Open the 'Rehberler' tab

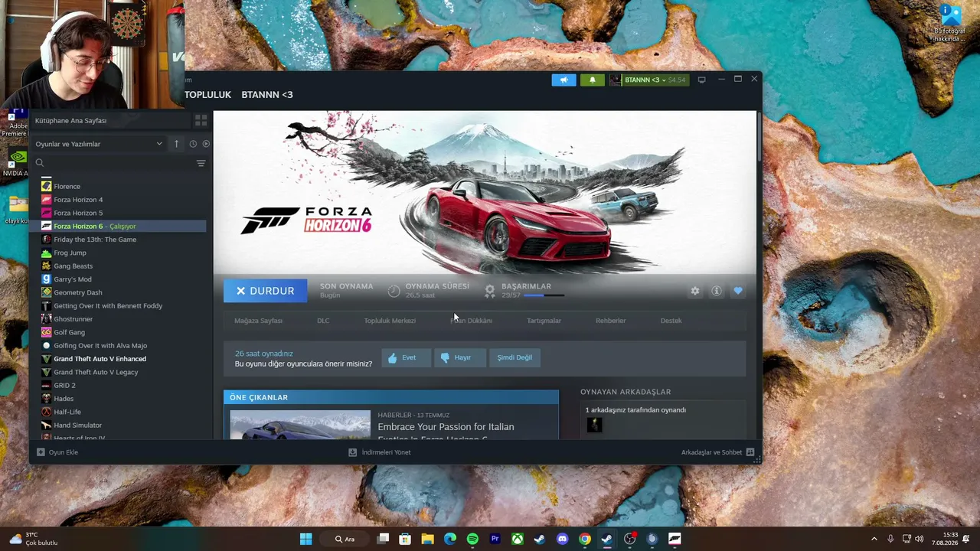(x=611, y=321)
